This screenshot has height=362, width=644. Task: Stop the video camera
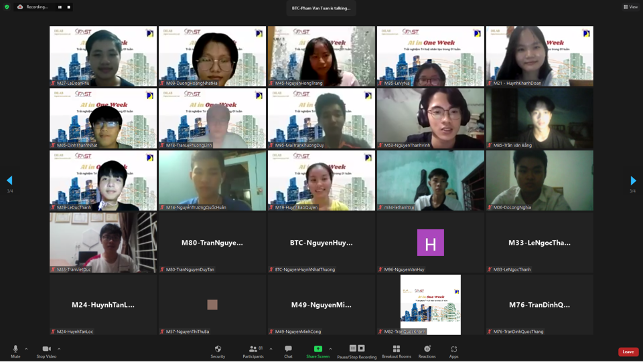click(46, 351)
